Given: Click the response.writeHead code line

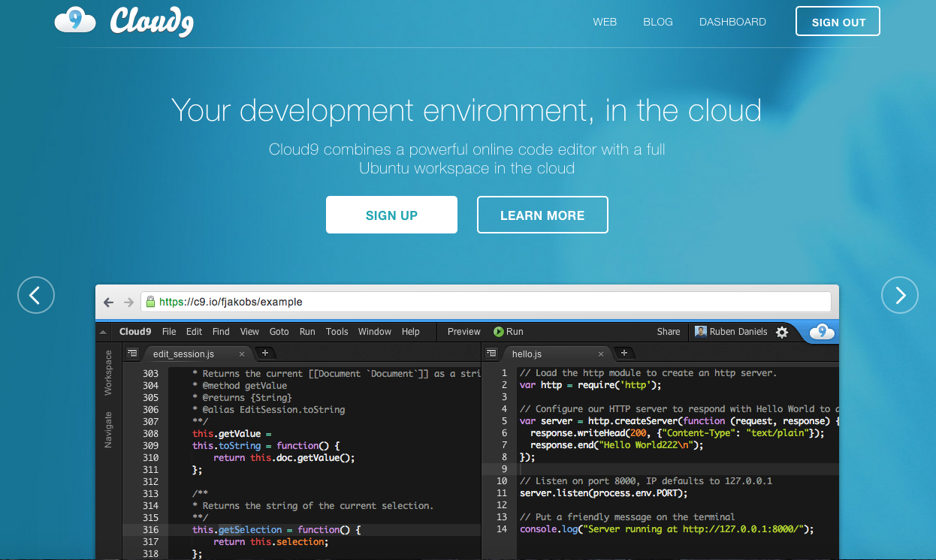Looking at the screenshot, I should point(677,433).
